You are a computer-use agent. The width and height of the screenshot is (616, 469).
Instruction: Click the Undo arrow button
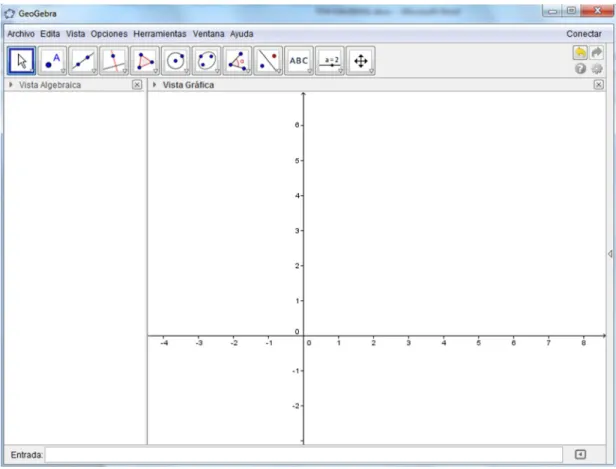(580, 53)
